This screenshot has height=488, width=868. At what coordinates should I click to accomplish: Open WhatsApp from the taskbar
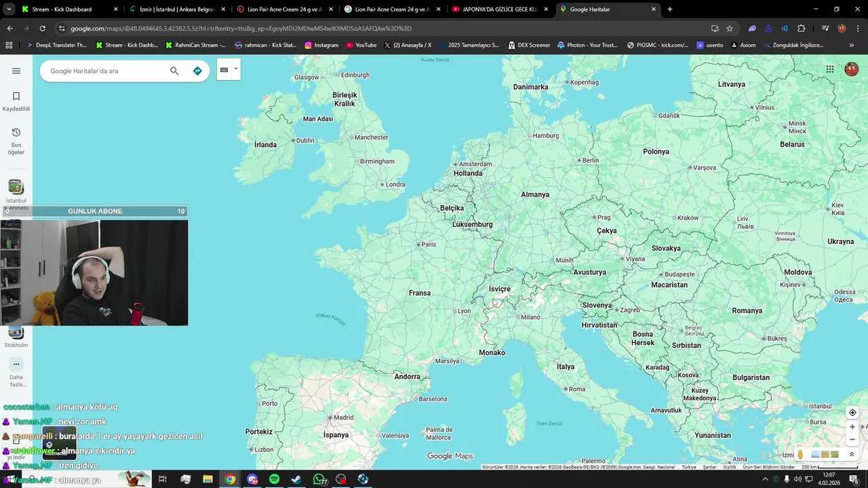[x=319, y=479]
